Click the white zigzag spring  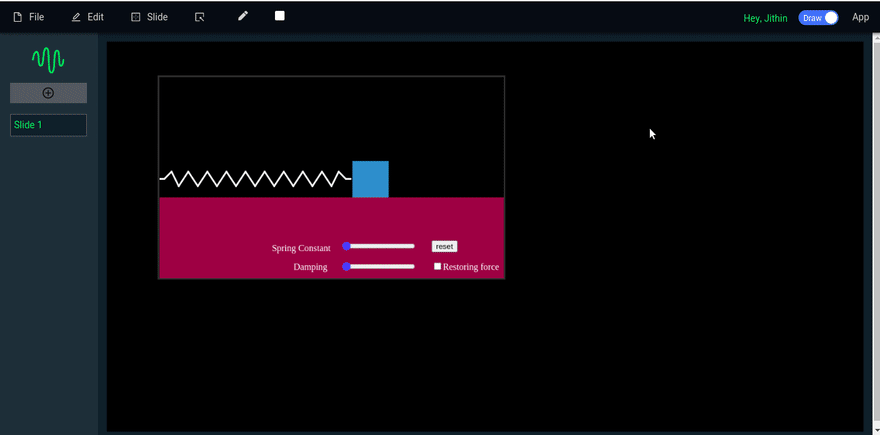[x=255, y=178]
